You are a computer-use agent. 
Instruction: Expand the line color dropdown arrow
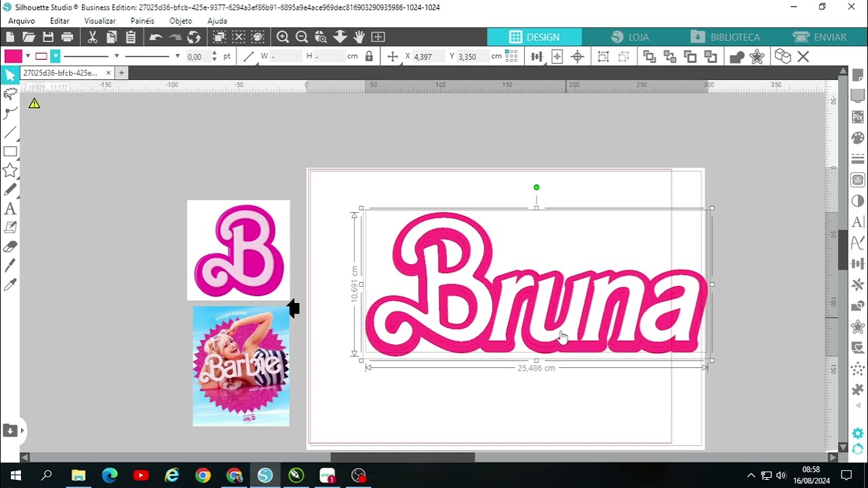(55, 56)
